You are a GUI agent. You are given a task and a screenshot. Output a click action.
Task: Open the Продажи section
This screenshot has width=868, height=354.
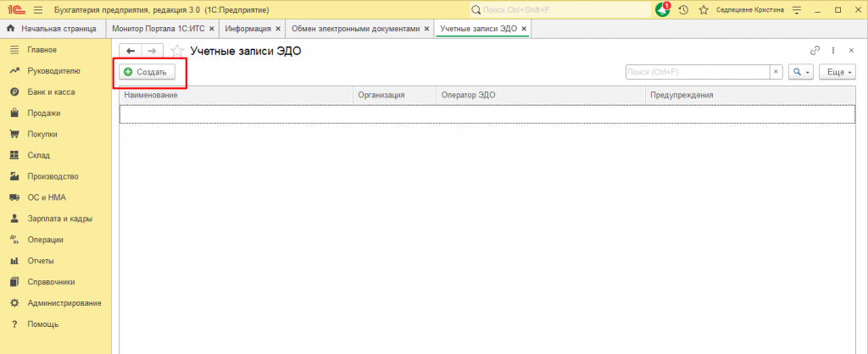44,113
